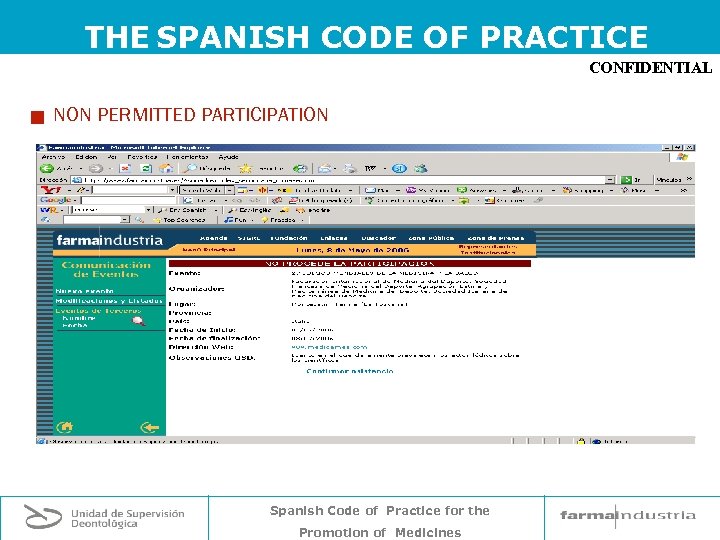Click the Yahoo Shopping icon
Image resolution: width=720 pixels, height=540 pixels.
[567, 190]
